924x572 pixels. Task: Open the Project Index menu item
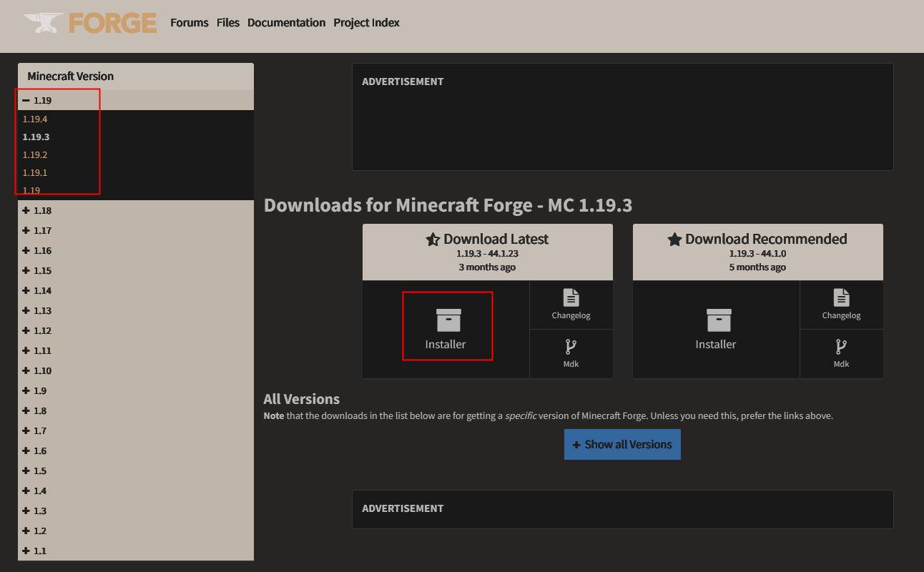(x=366, y=23)
